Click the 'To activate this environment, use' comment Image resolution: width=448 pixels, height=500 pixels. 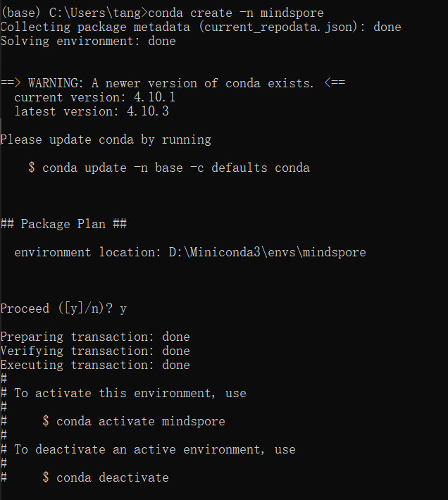point(130,393)
